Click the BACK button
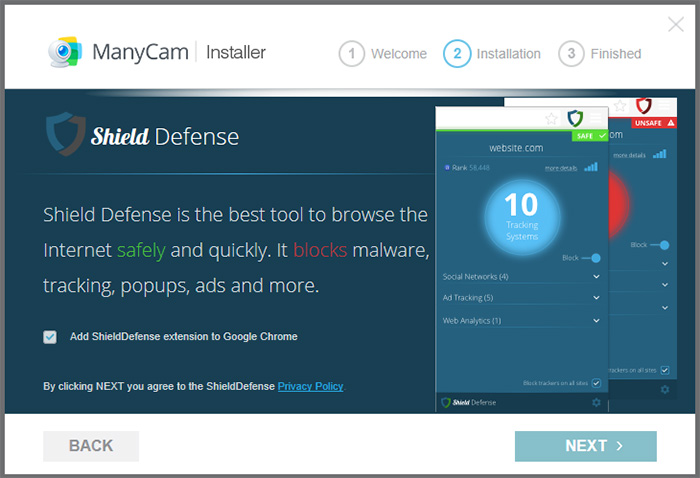This screenshot has height=478, width=700. click(x=91, y=446)
